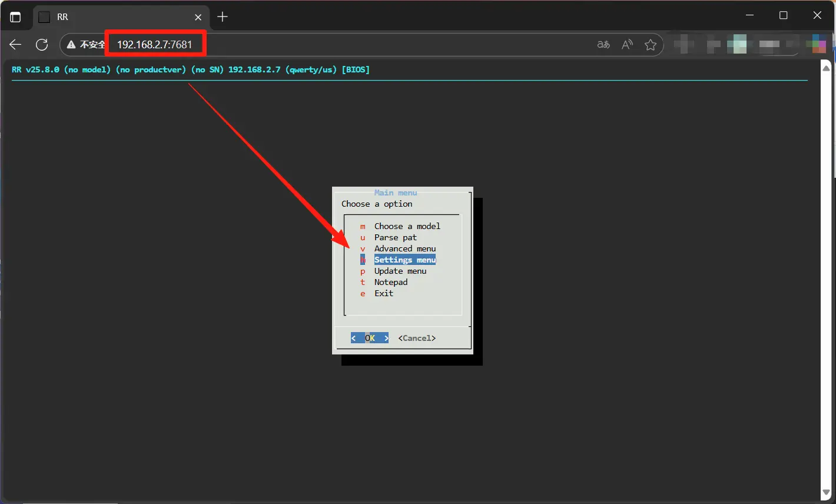Click the read aloud icon
This screenshot has width=836, height=504.
pos(627,45)
